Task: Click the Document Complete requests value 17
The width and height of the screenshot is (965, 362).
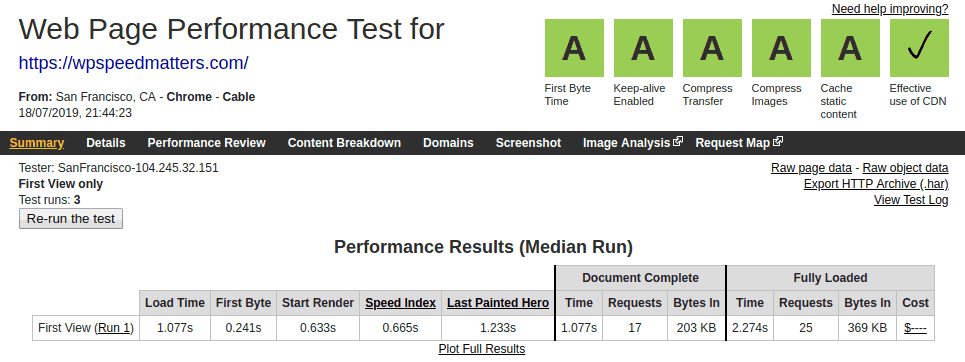Action: [x=635, y=328]
